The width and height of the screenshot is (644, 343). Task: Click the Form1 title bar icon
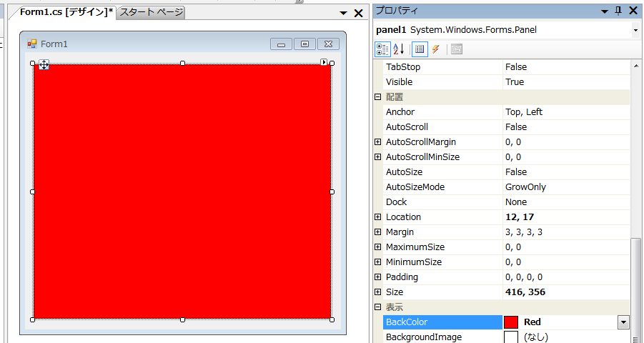tap(31, 44)
